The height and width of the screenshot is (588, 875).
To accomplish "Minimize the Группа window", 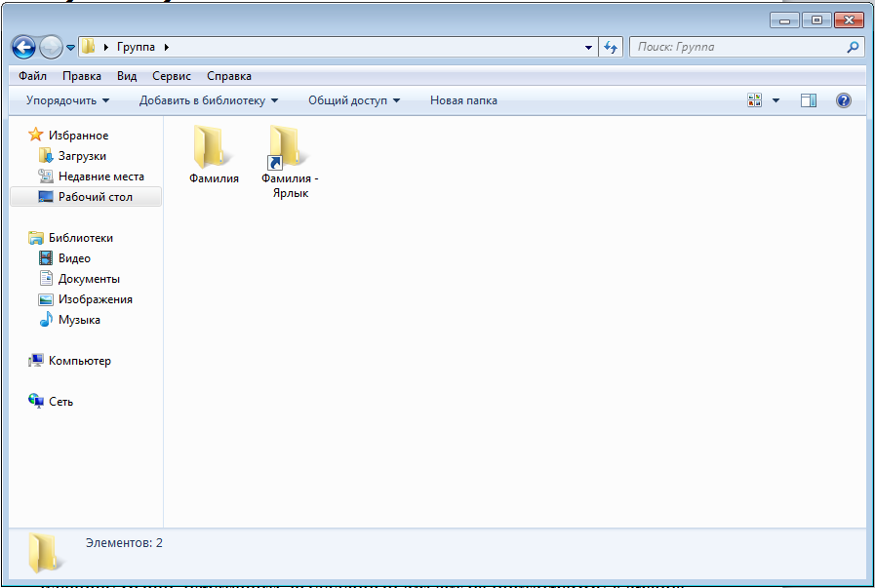I will (x=784, y=20).
